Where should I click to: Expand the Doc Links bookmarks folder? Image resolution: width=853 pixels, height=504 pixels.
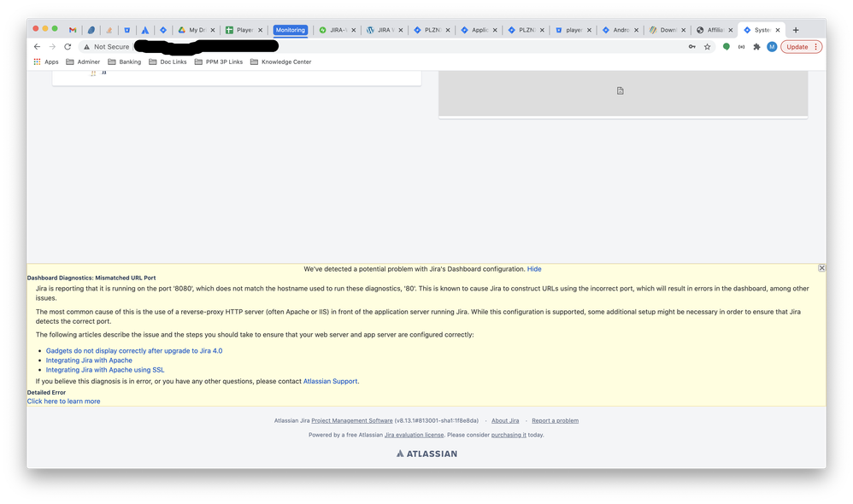168,62
